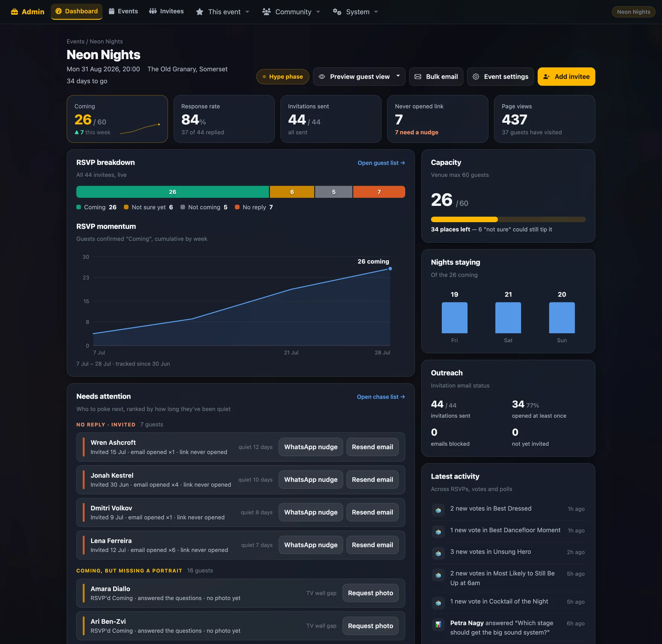Click the Add invitee button
This screenshot has height=644, width=662.
[566, 77]
